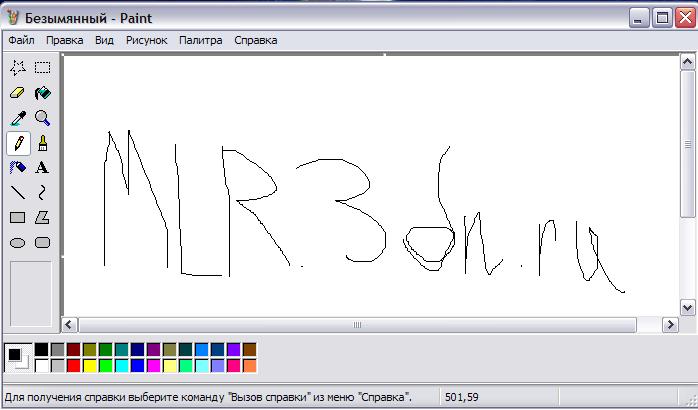
Task: Select the Brush tool
Action: 42,143
